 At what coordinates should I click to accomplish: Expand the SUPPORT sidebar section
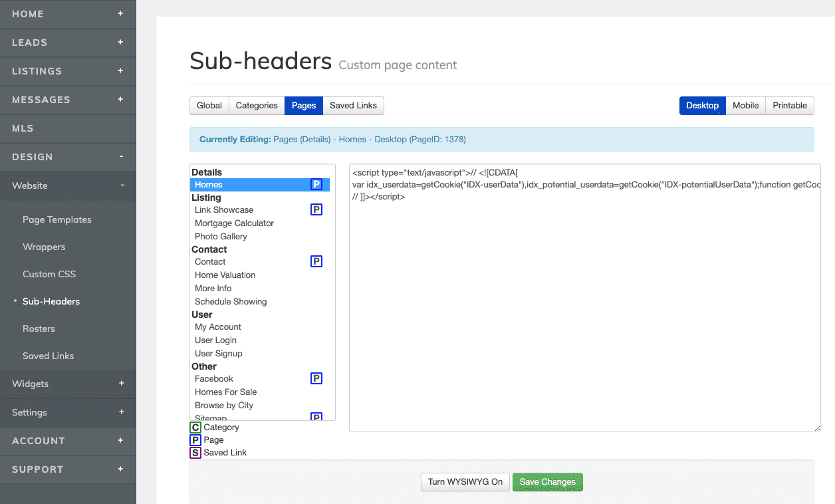point(120,469)
